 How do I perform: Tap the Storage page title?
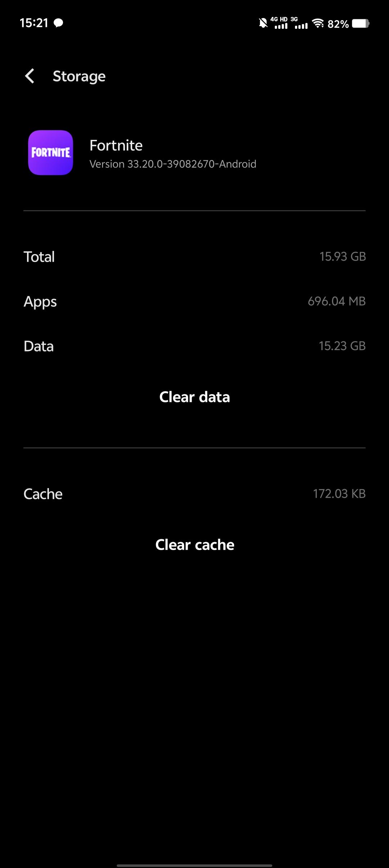click(x=79, y=76)
